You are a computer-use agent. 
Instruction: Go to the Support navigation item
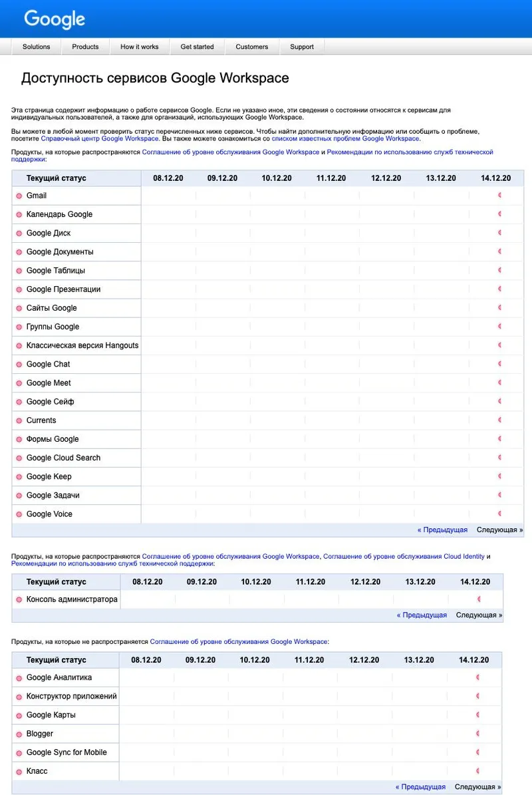pos(301,47)
